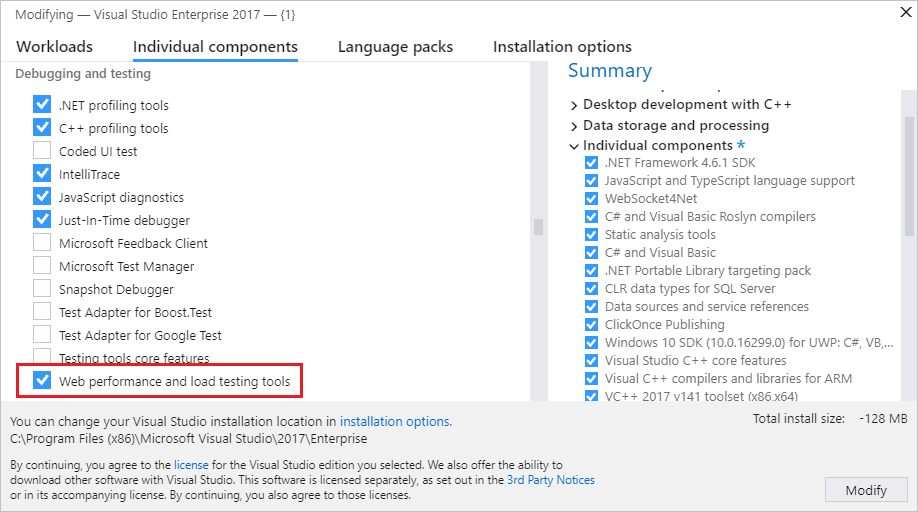Enable the Coded UI test checkbox

[42, 151]
